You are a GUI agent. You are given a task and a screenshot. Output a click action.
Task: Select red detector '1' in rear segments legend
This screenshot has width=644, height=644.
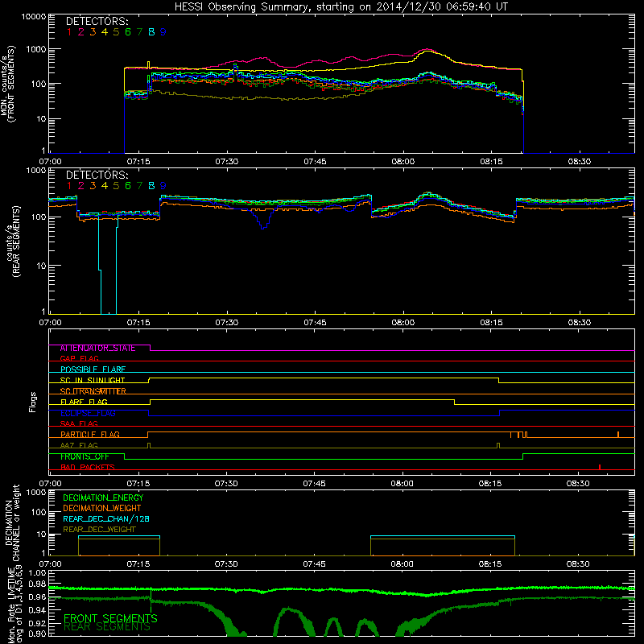pos(69,186)
